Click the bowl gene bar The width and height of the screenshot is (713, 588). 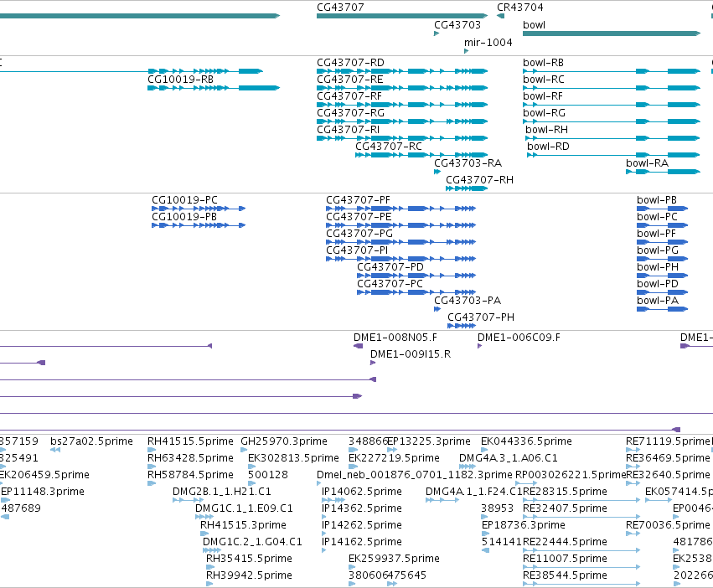click(x=612, y=34)
